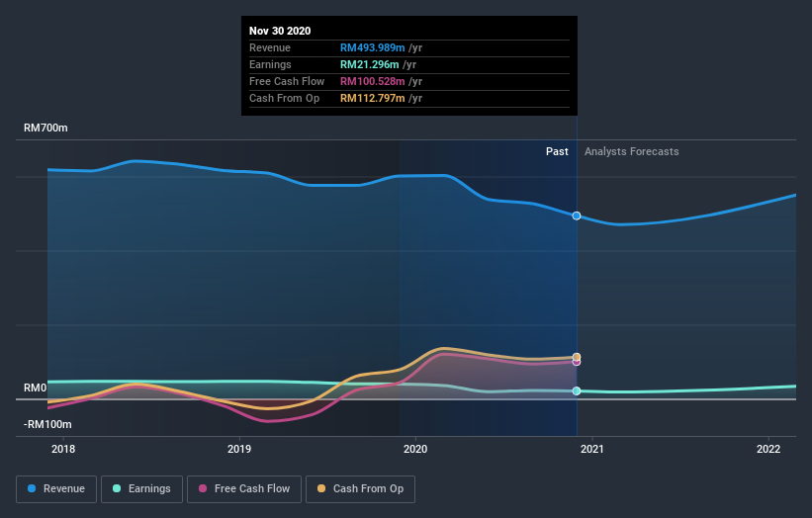Click the Cash From Op orange data point
Image resolution: width=812 pixels, height=518 pixels.
point(577,357)
